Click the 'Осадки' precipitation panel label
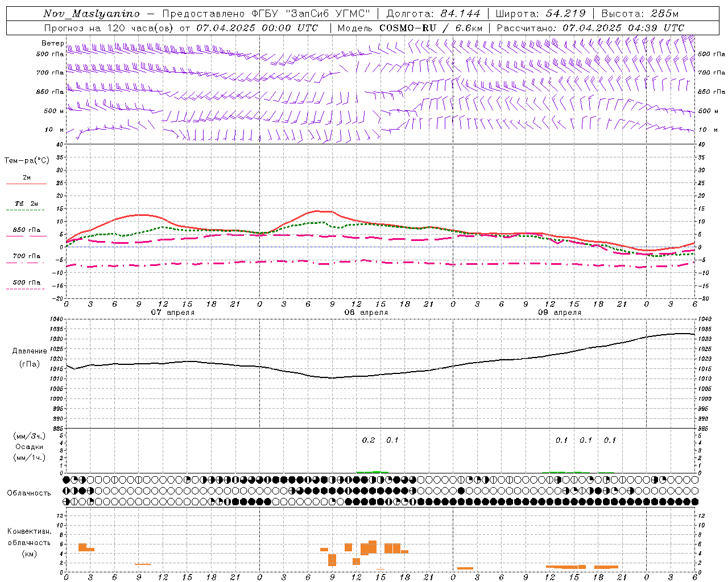 tap(30, 447)
